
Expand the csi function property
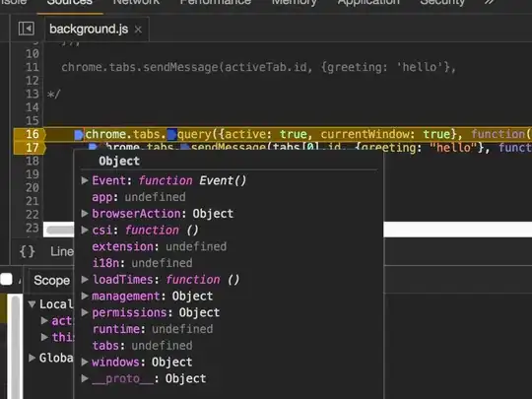(x=85, y=230)
